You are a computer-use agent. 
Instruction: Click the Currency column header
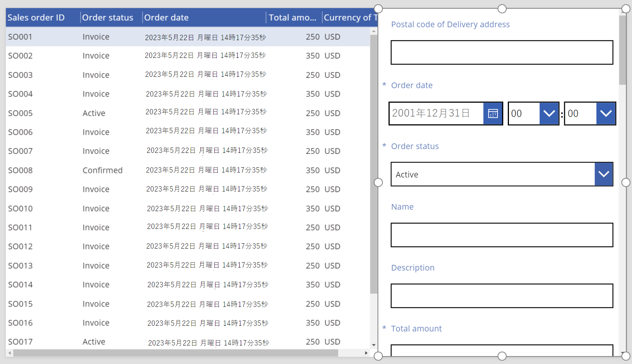click(350, 17)
